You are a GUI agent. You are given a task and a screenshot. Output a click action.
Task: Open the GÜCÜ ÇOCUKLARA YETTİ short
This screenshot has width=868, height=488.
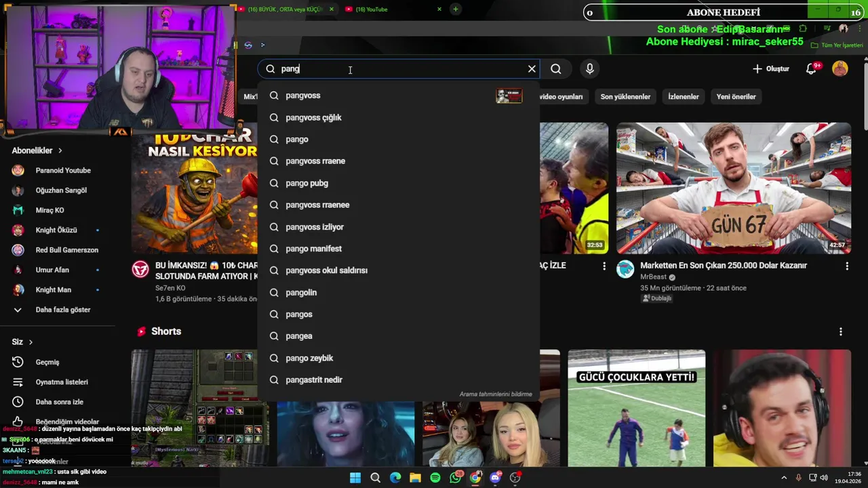[637, 408]
